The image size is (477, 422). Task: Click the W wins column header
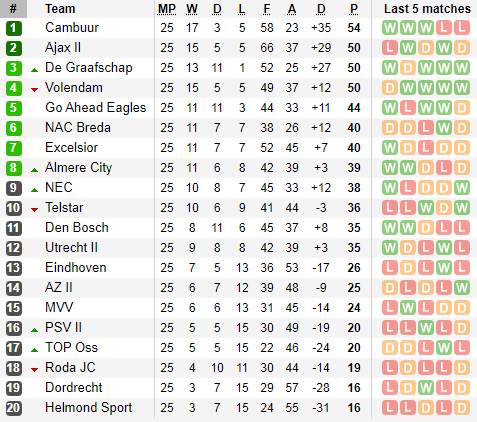(192, 9)
